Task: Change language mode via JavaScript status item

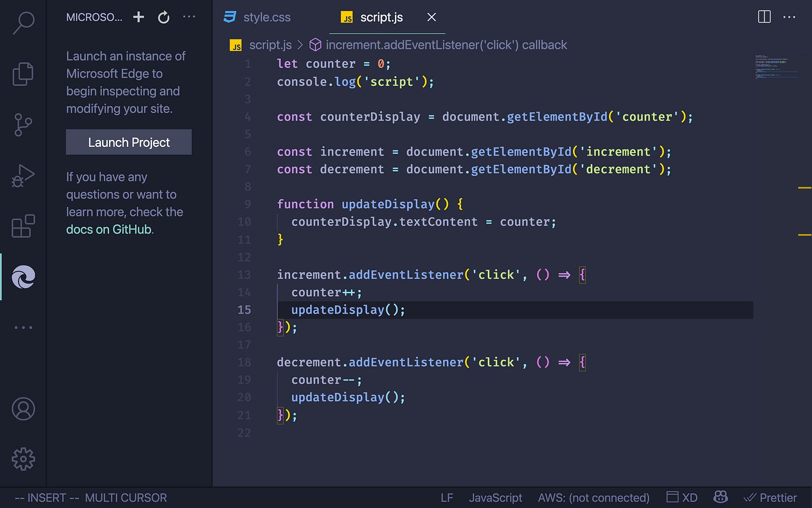Action: point(495,498)
